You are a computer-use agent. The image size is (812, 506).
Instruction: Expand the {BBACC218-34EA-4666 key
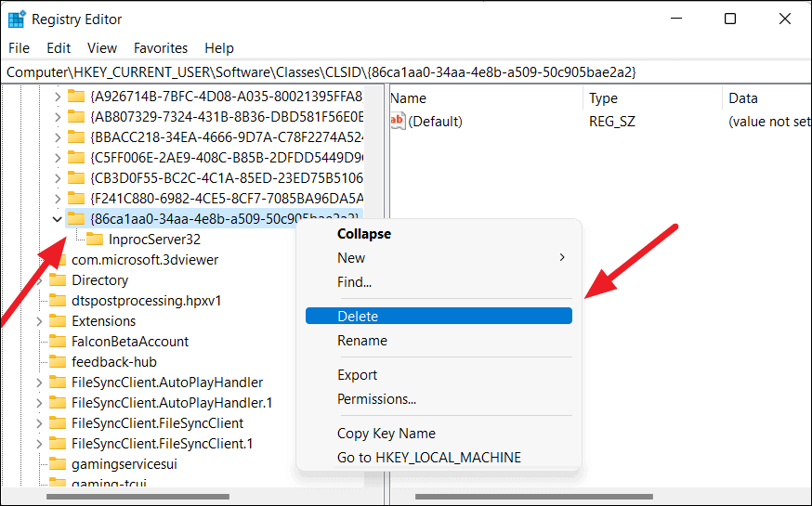click(x=58, y=137)
